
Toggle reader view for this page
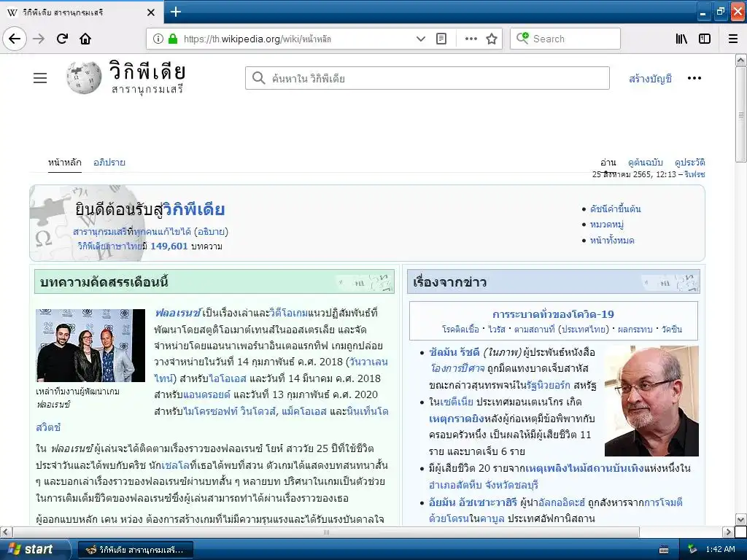pyautogui.click(x=441, y=39)
